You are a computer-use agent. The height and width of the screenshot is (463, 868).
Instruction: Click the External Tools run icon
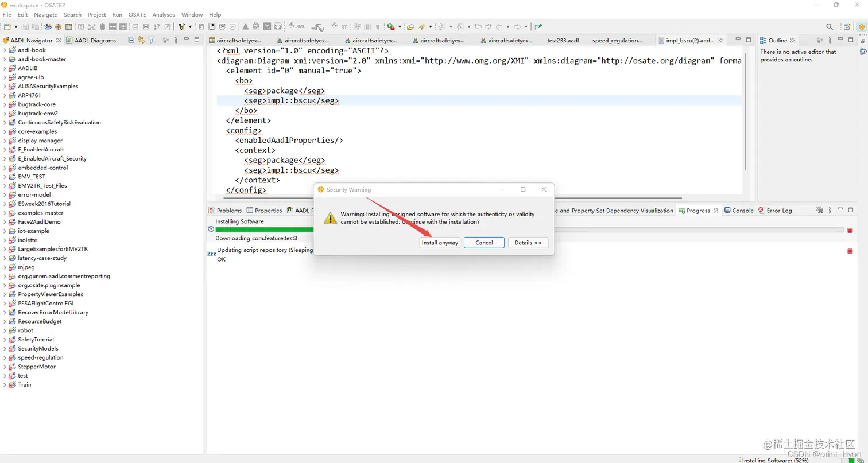point(390,26)
